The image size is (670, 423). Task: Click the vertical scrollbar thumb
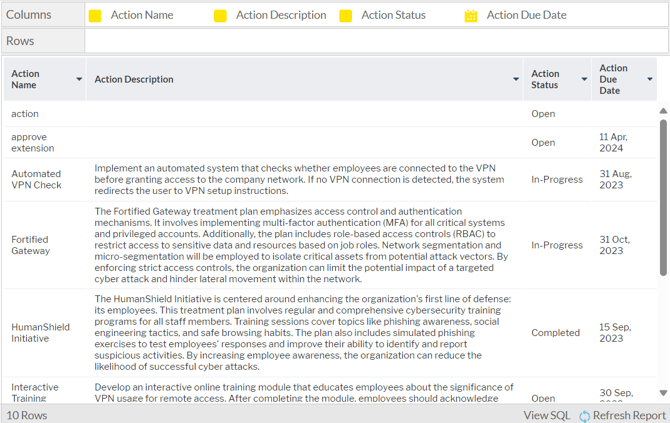663,195
